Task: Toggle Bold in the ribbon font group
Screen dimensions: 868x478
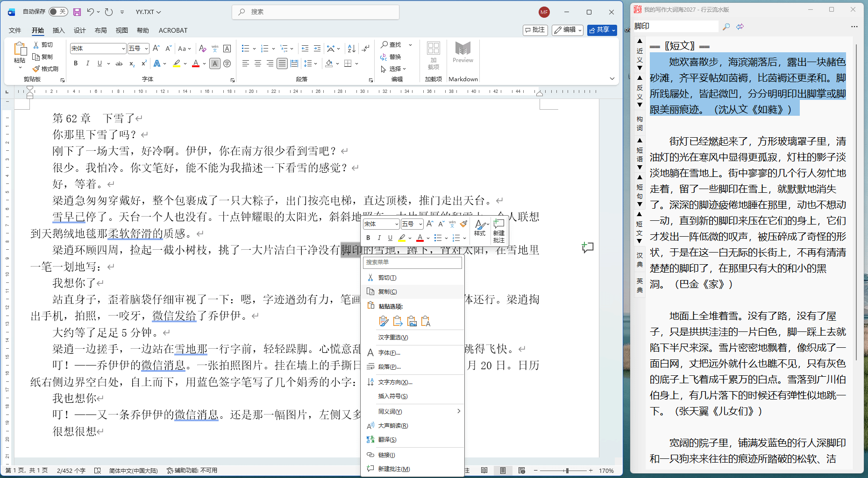Action: (x=76, y=63)
